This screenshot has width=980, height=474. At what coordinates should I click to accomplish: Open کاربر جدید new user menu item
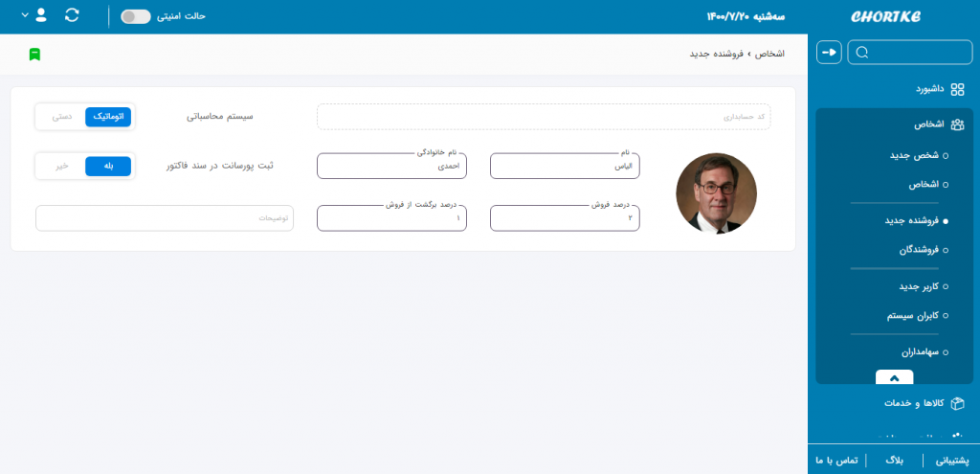916,286
